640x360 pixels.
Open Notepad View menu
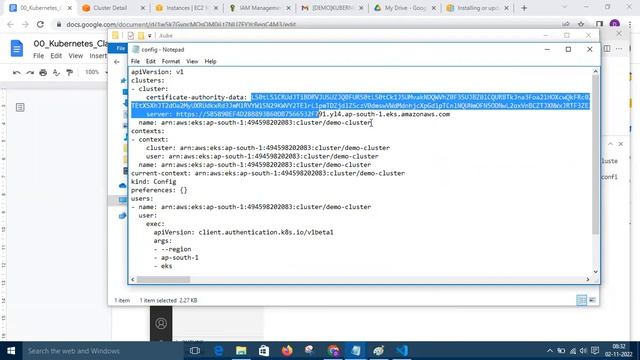click(x=192, y=61)
